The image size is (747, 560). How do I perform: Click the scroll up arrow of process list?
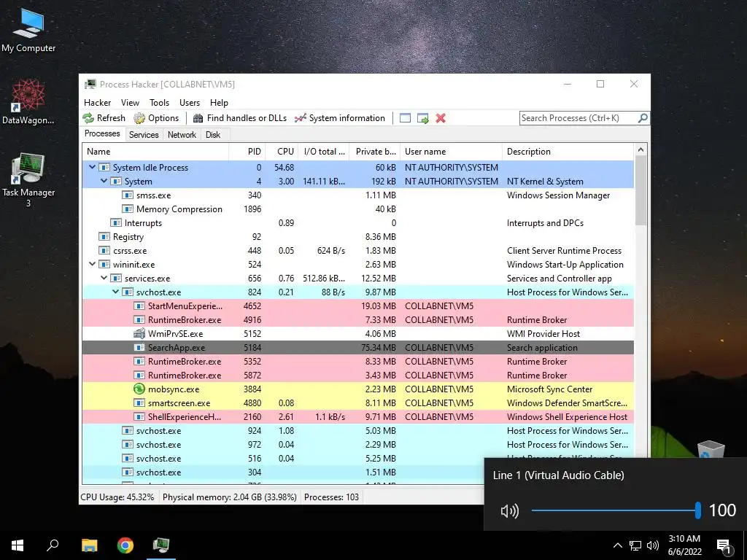(640, 149)
